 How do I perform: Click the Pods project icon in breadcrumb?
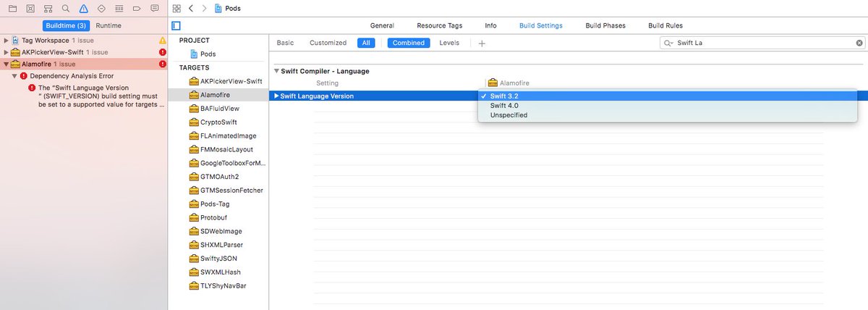point(218,8)
